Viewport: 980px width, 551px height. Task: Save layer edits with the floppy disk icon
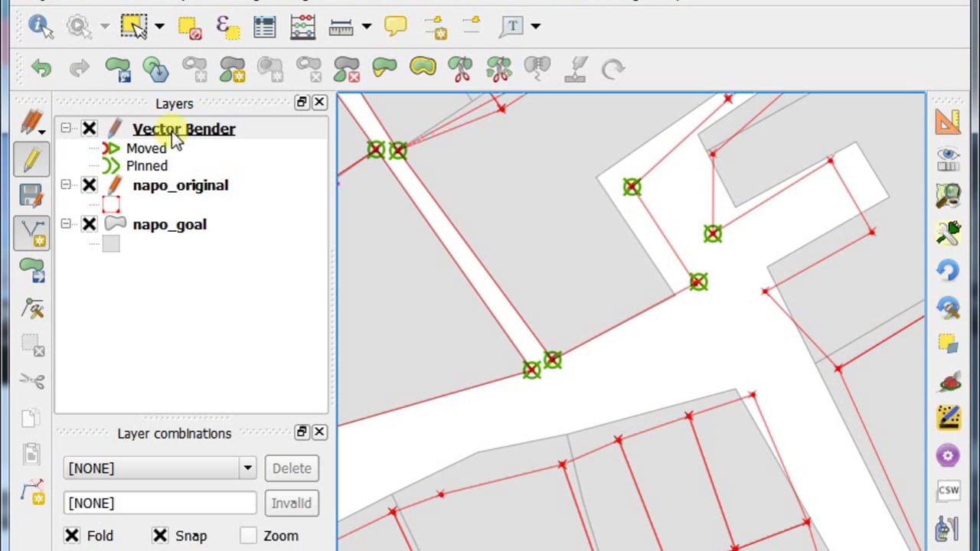tap(31, 196)
